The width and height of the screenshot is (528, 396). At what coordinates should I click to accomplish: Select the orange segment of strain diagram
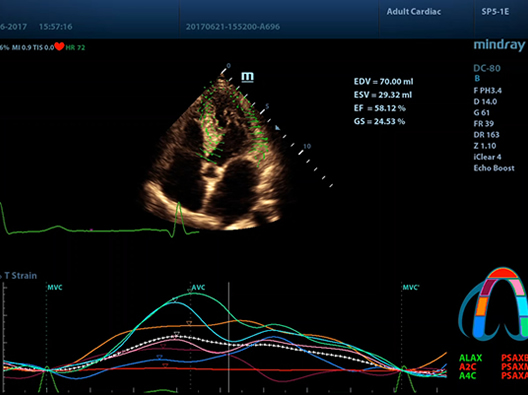pos(482,306)
